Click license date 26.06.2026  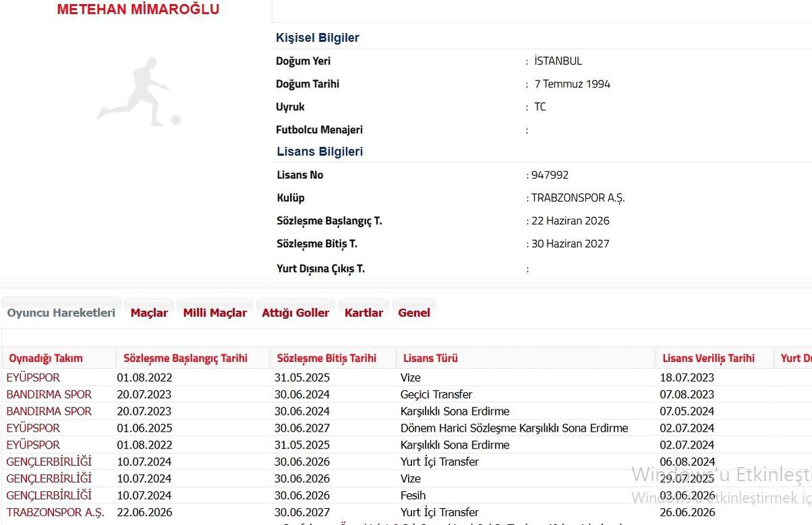coord(687,513)
